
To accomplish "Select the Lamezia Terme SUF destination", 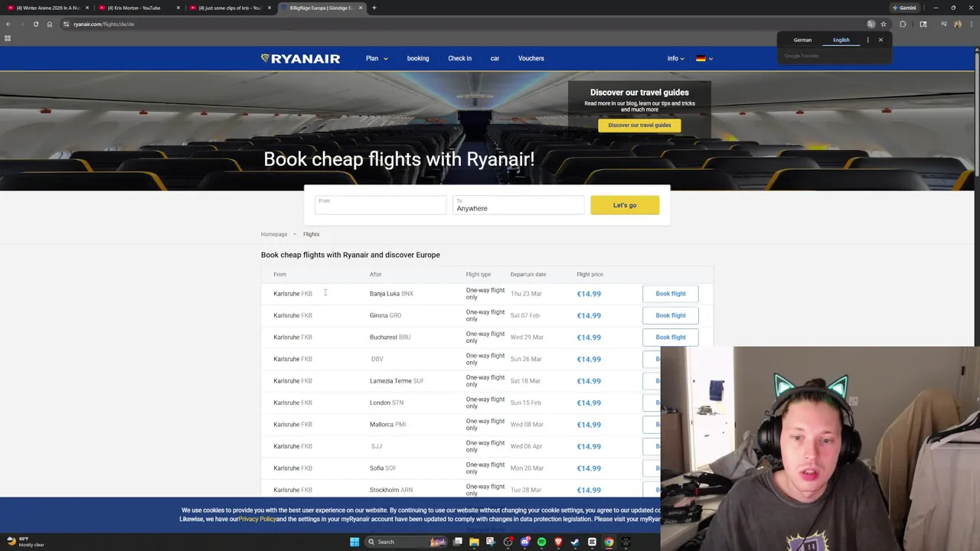I will [x=397, y=381].
